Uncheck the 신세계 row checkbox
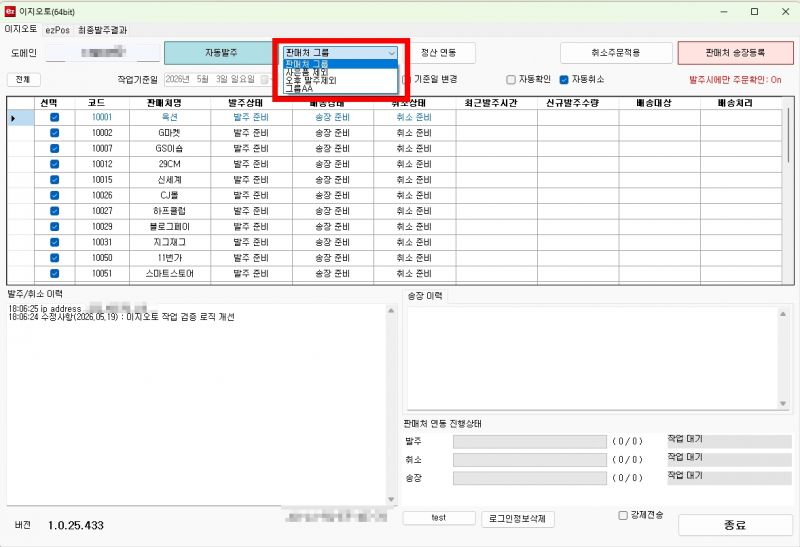The height and width of the screenshot is (547, 800). (x=55, y=180)
